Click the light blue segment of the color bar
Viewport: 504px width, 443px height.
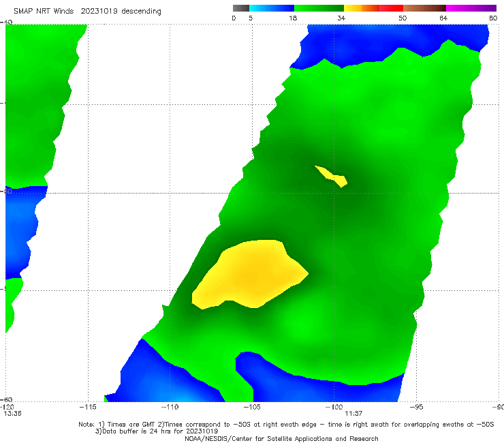point(272,8)
